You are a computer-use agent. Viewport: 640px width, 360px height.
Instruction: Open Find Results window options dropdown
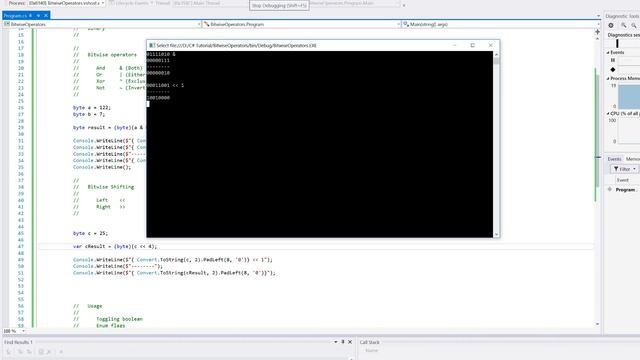(x=336, y=342)
